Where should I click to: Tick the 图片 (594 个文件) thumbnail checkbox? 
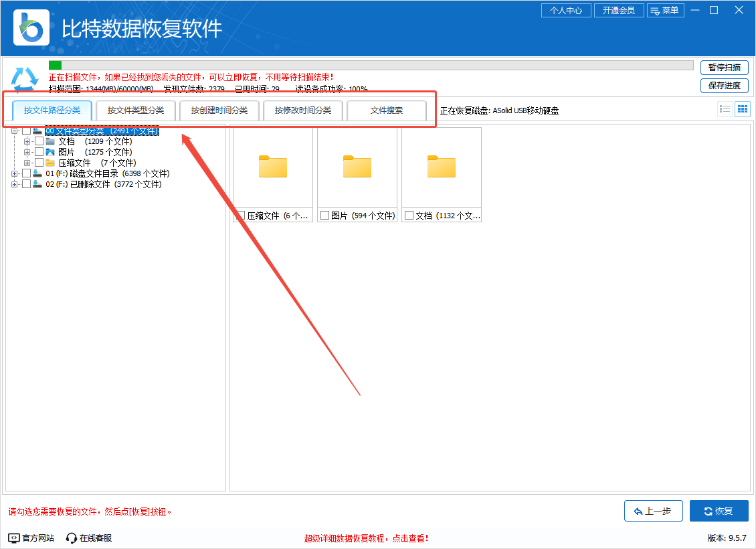pyautogui.click(x=324, y=215)
